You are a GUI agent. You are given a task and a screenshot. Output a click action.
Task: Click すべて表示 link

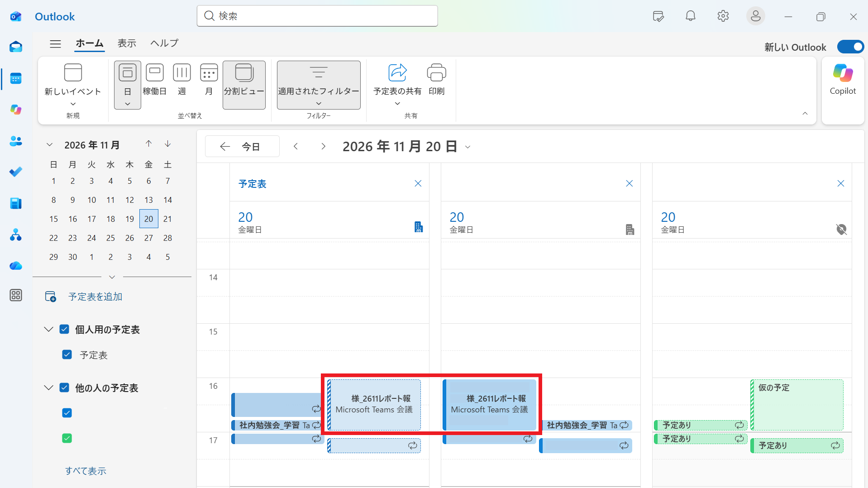pyautogui.click(x=86, y=471)
